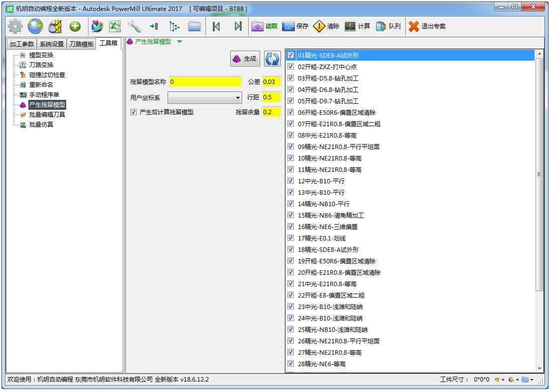Click 退出专案 to exit the project

427,26
